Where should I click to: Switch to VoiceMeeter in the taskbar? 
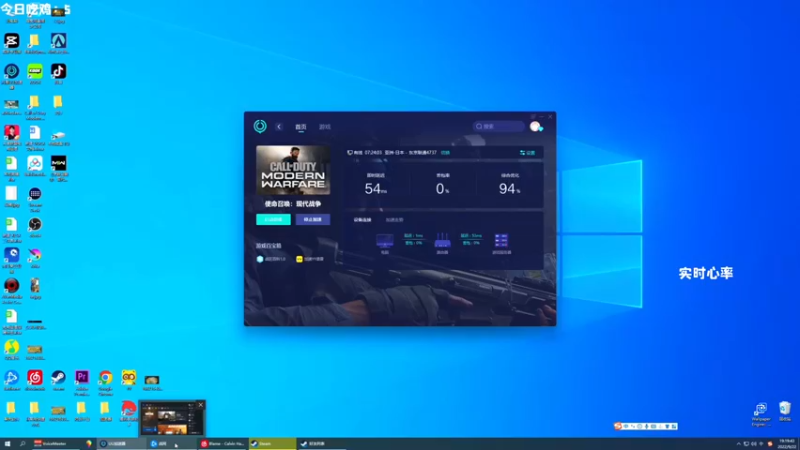[x=55, y=444]
